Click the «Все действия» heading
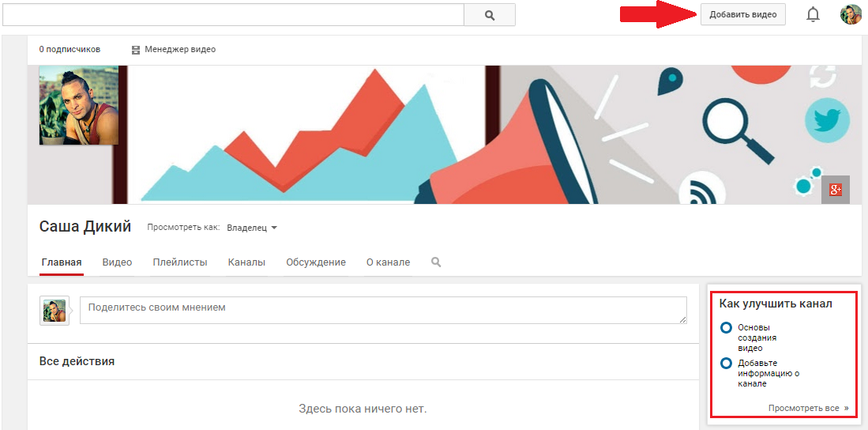 [x=77, y=362]
